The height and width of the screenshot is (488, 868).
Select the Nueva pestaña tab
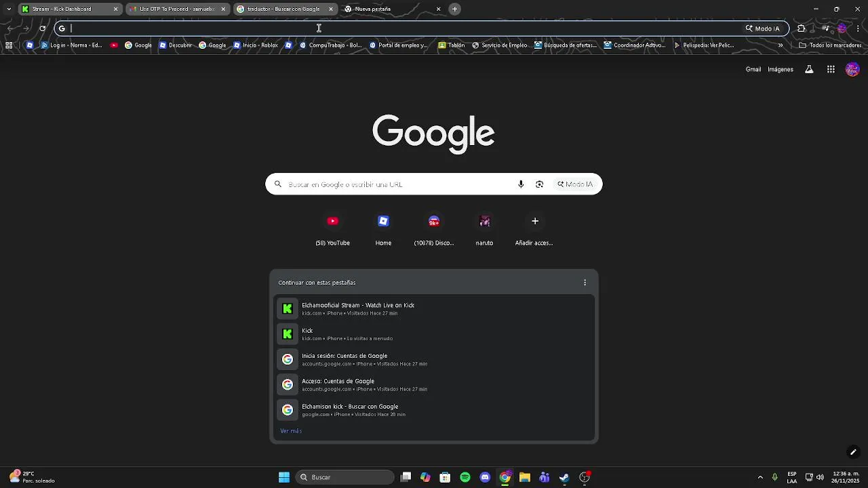393,9
